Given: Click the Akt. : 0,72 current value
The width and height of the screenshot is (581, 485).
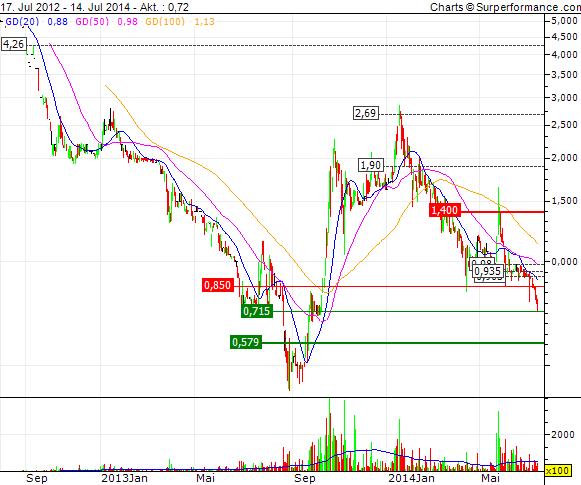Looking at the screenshot, I should pyautogui.click(x=164, y=7).
